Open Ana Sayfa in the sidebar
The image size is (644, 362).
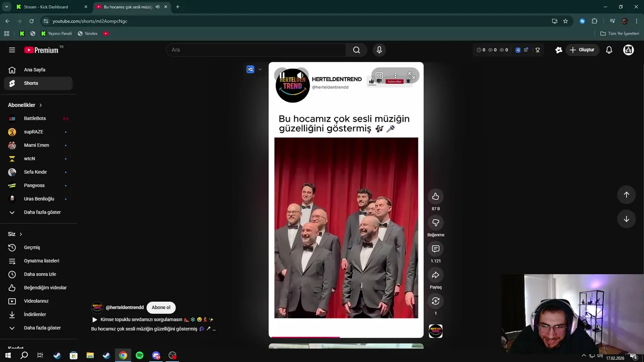pyautogui.click(x=38, y=70)
